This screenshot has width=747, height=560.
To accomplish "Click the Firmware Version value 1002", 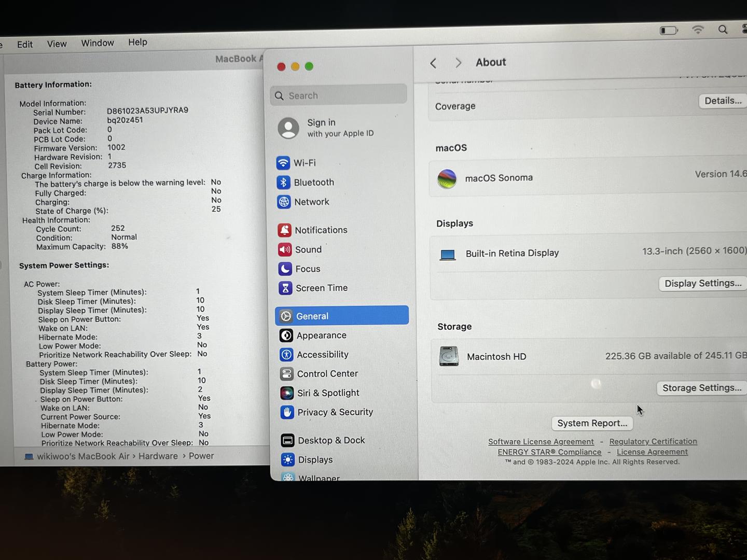I will (x=117, y=147).
